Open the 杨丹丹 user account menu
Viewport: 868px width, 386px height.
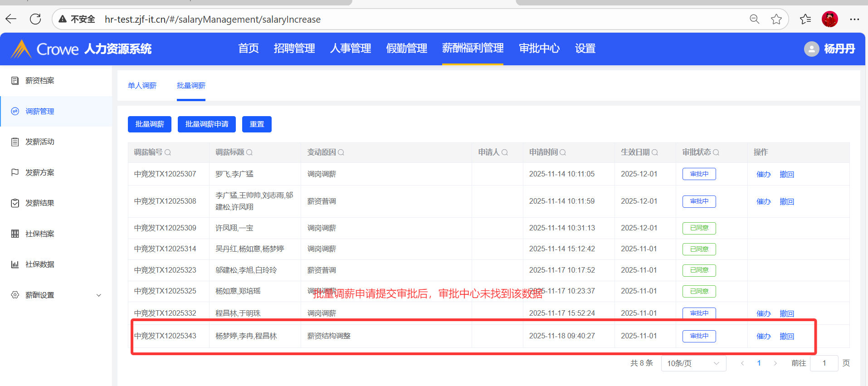click(x=829, y=49)
